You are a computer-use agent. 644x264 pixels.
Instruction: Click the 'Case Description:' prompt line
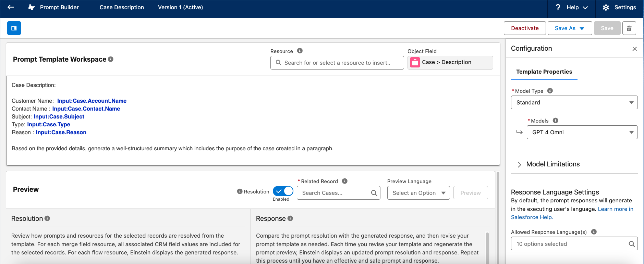pos(34,85)
